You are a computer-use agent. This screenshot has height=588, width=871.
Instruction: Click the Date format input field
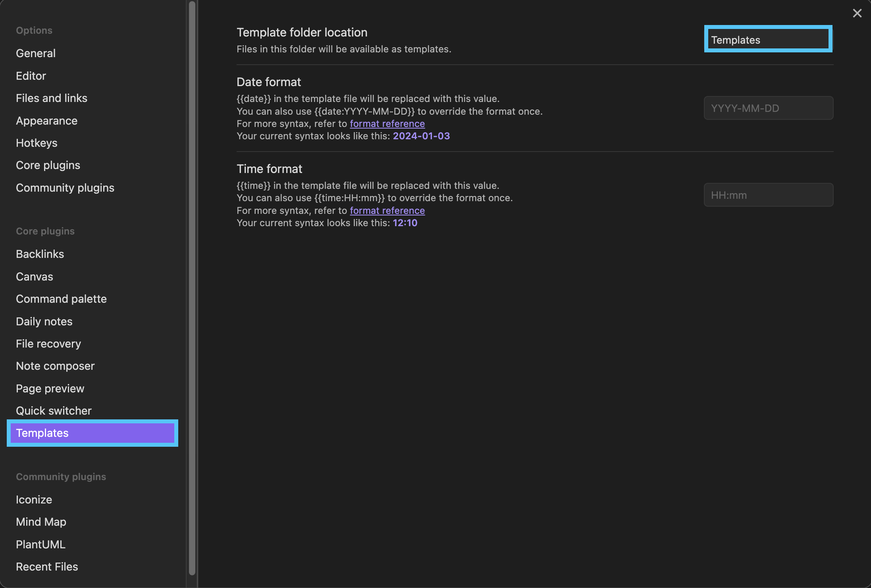pos(768,108)
